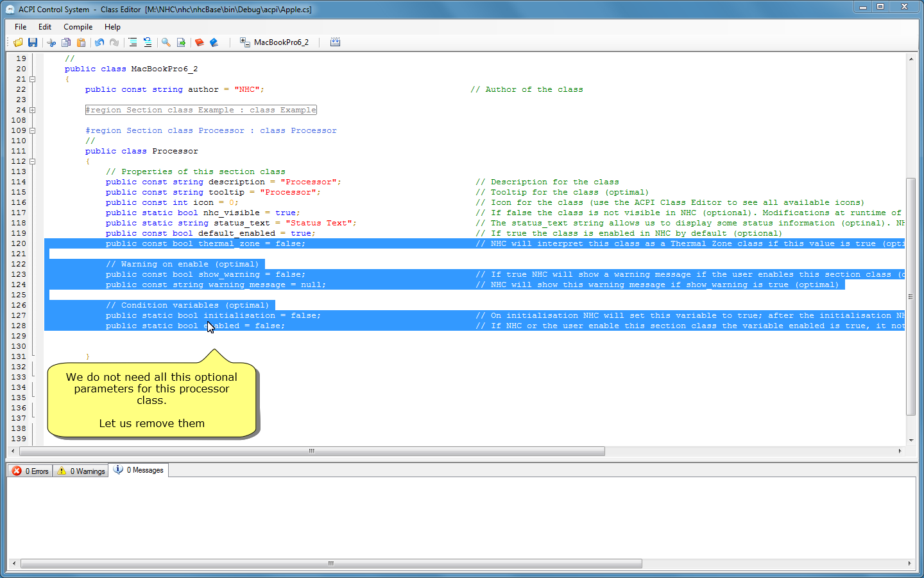Screen dimensions: 924x578
Task: Expand the collapsed Example region at line 24
Action: (x=32, y=110)
